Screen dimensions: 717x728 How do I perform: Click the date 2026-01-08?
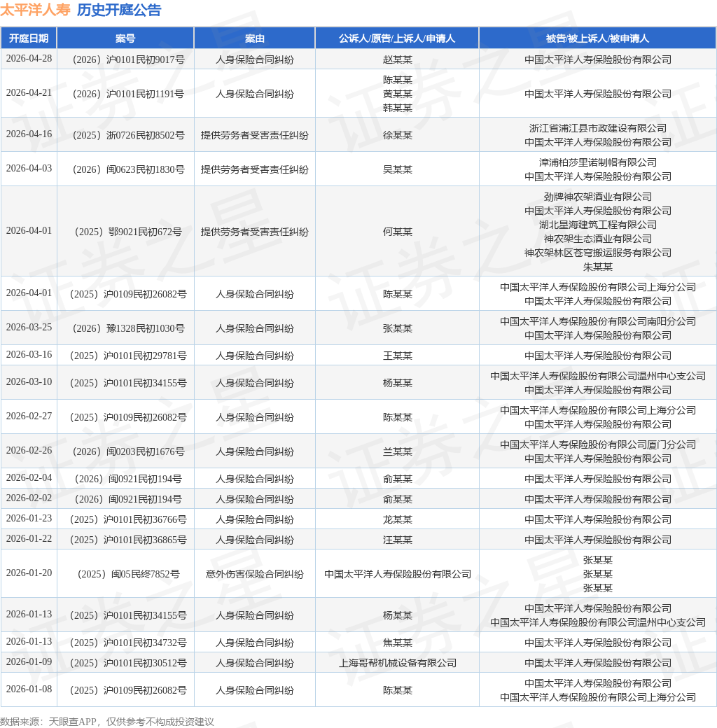click(29, 689)
